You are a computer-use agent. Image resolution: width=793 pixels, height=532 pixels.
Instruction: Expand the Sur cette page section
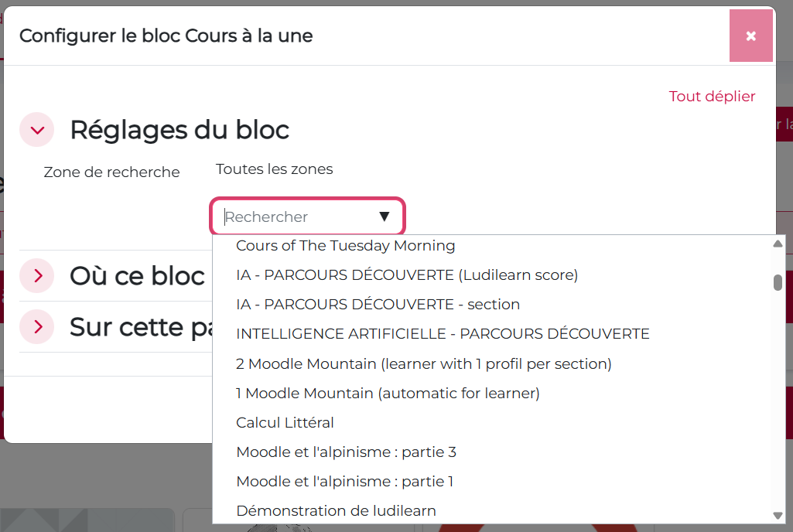pos(36,327)
